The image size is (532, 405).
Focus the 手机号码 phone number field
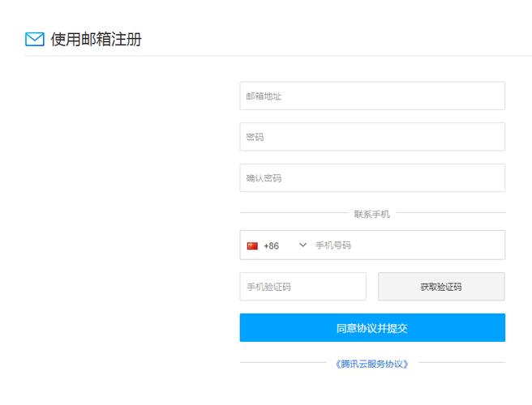point(409,245)
